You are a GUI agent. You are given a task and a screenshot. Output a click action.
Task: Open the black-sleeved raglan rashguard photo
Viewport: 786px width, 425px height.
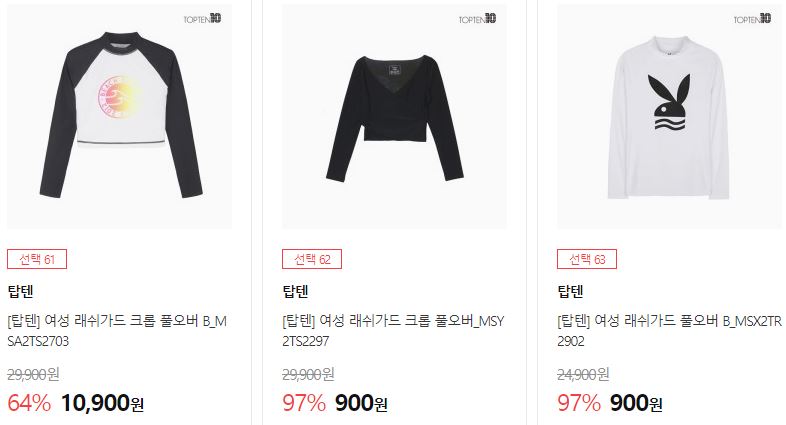click(x=119, y=116)
